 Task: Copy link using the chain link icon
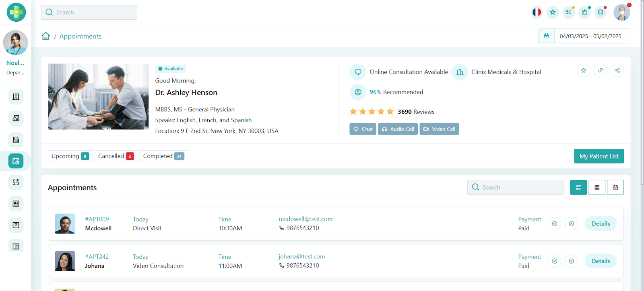(600, 70)
